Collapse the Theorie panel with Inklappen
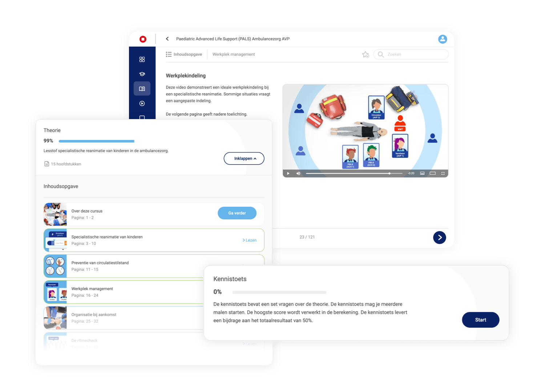Viewport: 545px width, 392px height. [244, 159]
